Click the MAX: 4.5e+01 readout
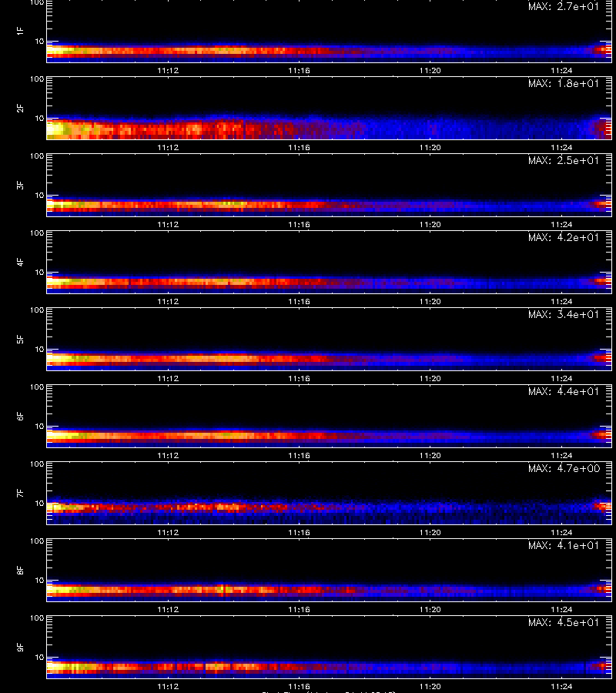 [564, 622]
